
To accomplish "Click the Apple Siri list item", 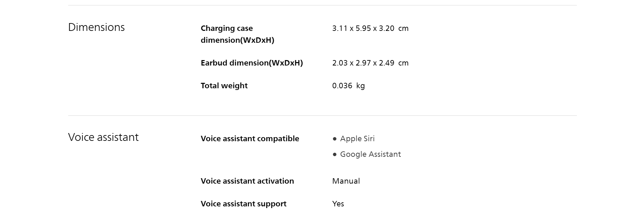I will pyautogui.click(x=357, y=139).
